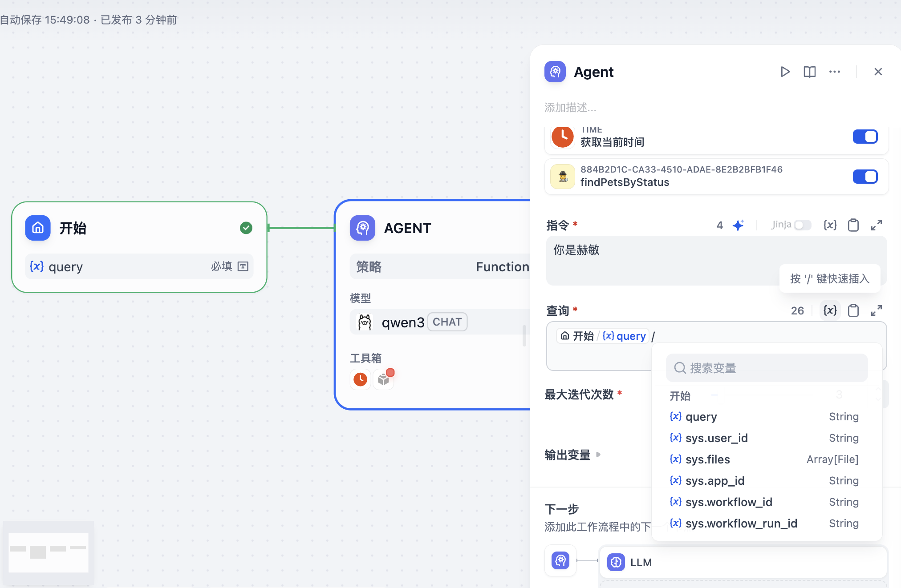Choose sys.files variable in list

point(707,459)
